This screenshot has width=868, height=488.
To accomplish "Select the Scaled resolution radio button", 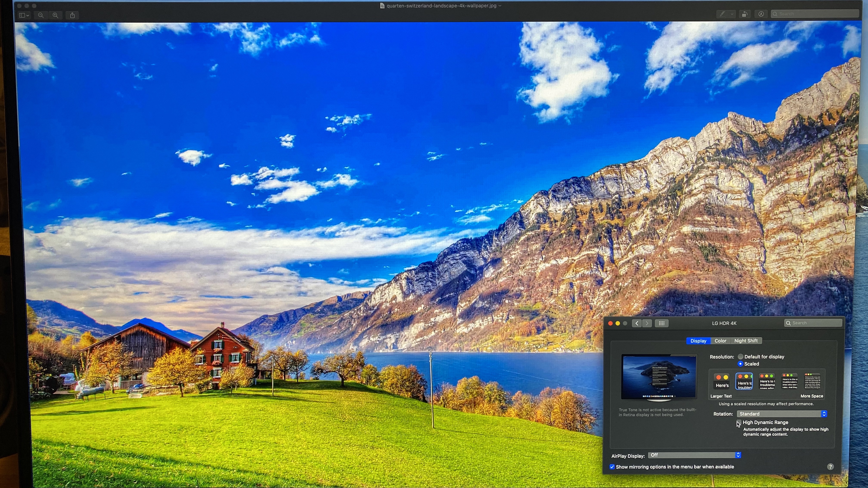I will [x=740, y=364].
